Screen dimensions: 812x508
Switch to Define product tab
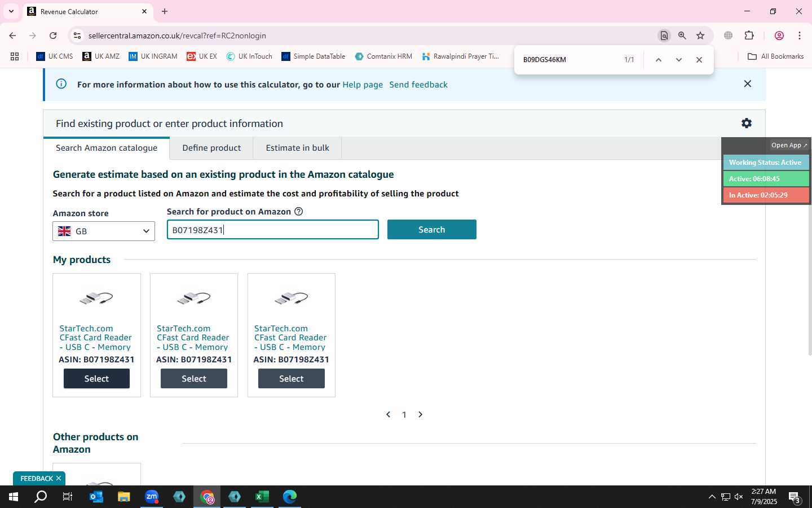[x=211, y=148]
